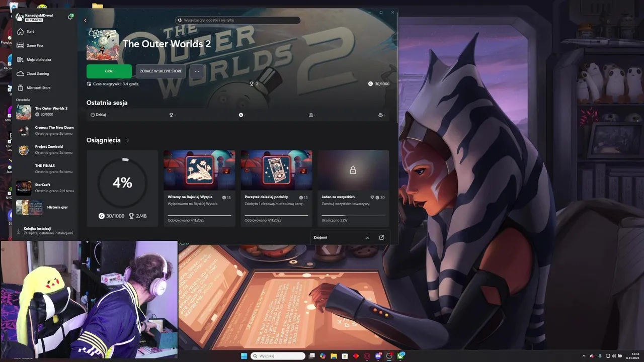Open volume control in system tray
644x362 pixels.
tap(614, 356)
